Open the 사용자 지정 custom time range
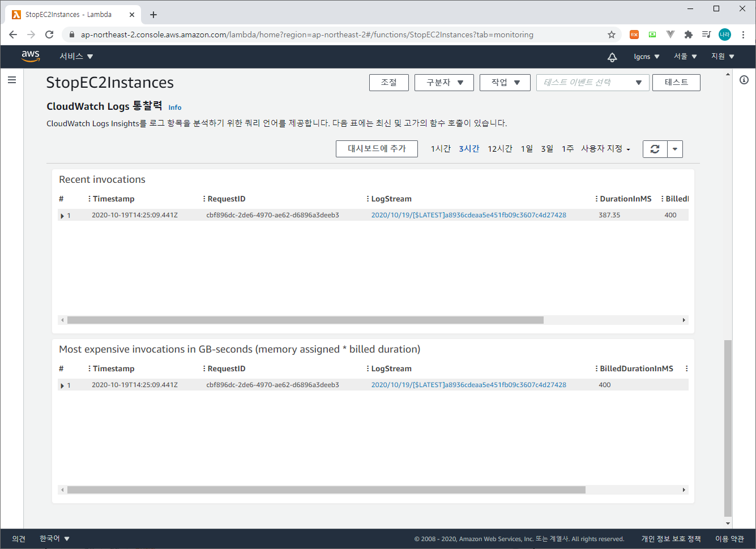The height and width of the screenshot is (549, 756). click(605, 148)
